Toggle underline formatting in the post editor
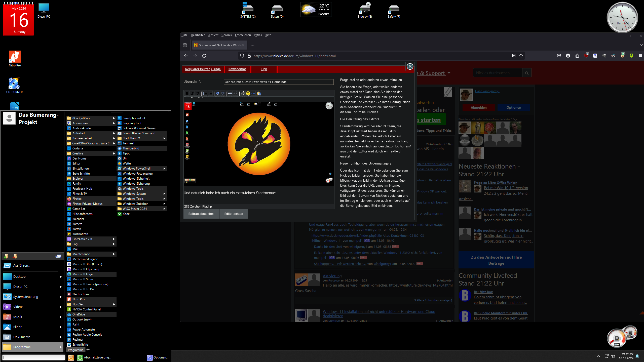 (x=198, y=93)
